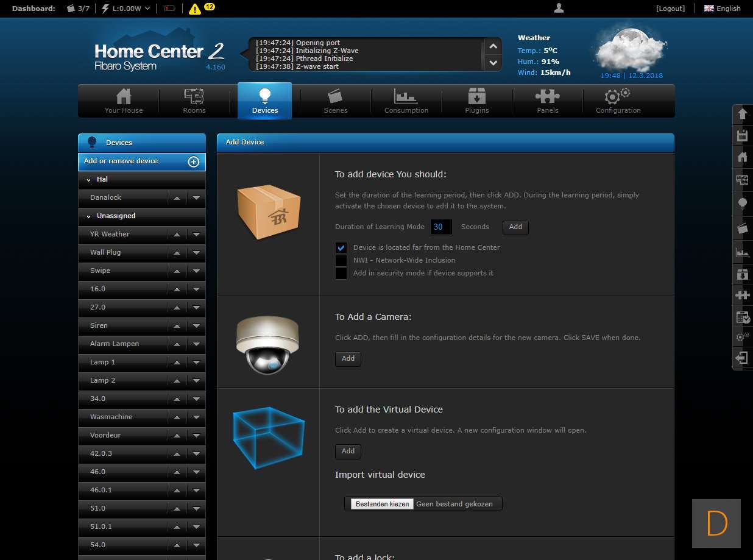
Task: Click the calendar checklist icon in side toolbar
Action: (x=742, y=317)
